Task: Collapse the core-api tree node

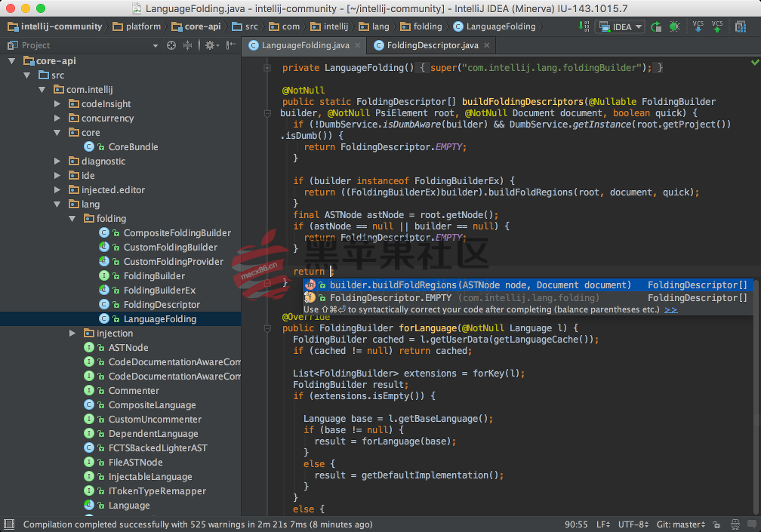Action: 12,60
